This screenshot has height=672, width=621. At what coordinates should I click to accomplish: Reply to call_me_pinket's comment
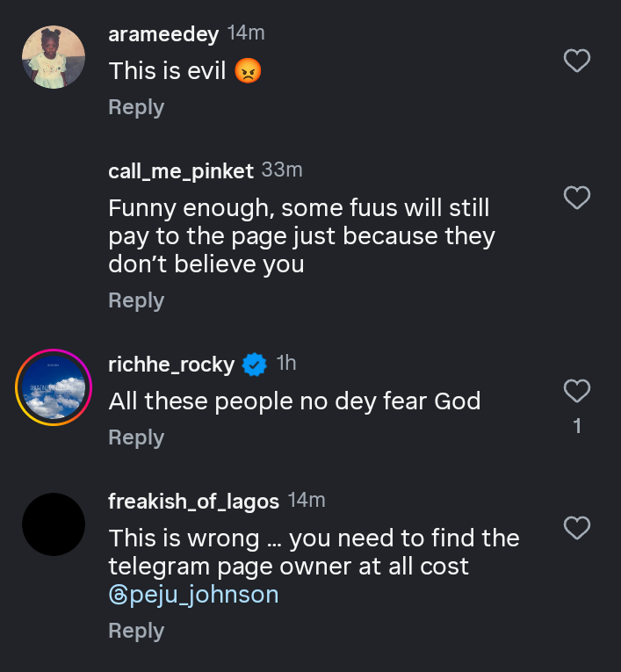pyautogui.click(x=136, y=300)
